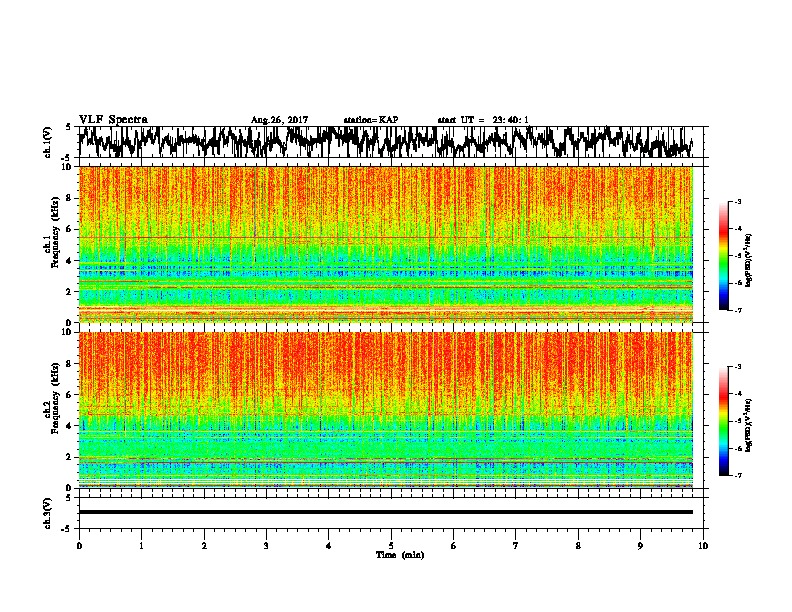The image size is (792, 612).
Task: Click the "-7" tick of the ch.2 colorbar
Action: point(737,475)
